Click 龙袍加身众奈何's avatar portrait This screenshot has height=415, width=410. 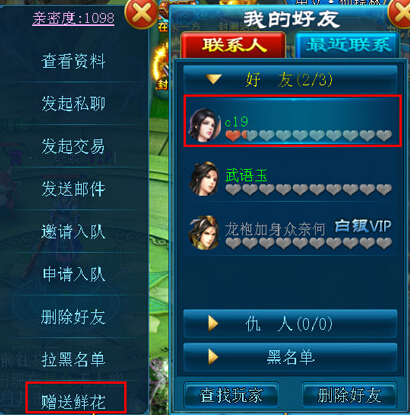[x=204, y=233]
